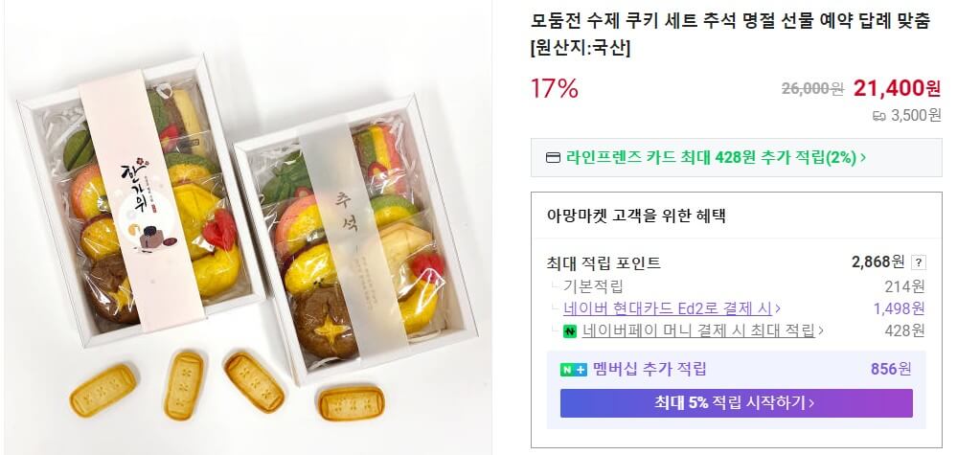Click the 기본적립 row

point(593,285)
